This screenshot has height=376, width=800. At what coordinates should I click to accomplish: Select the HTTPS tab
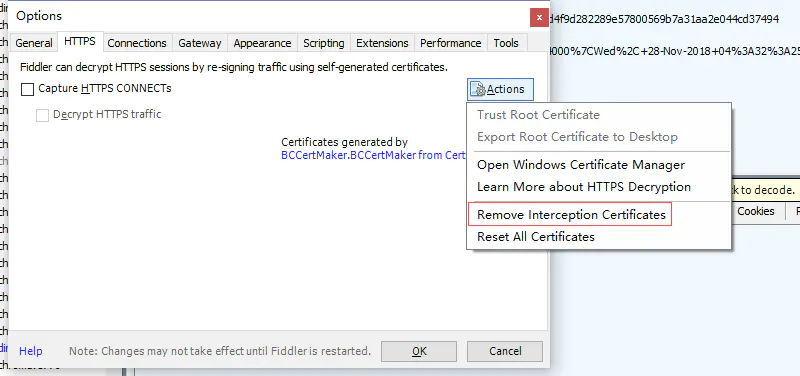(80, 41)
